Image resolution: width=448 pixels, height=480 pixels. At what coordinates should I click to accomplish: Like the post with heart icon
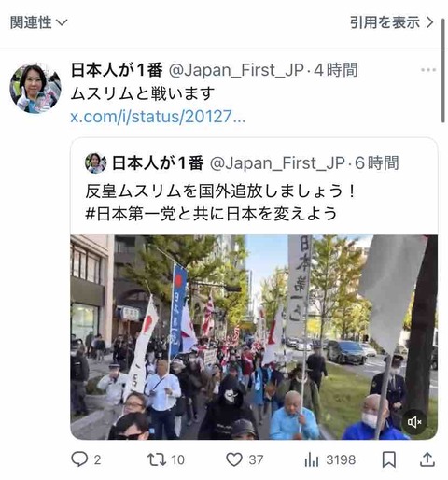[234, 459]
